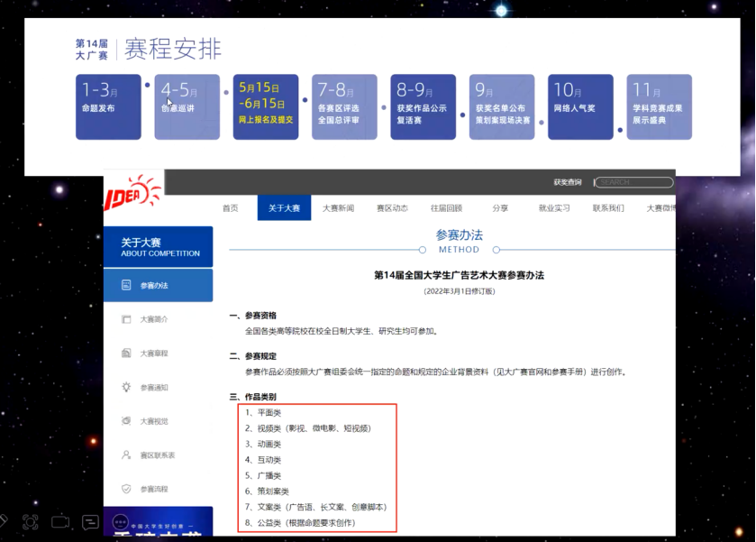Viewport: 756px width, 542px height.
Task: Click the shield icon beside 参赛流程
Action: tap(126, 489)
